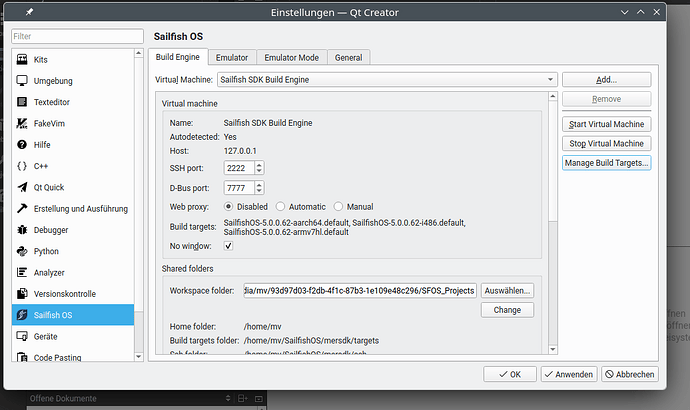Viewport: 690px width, 410px height.
Task: Open the Python settings icon
Action: click(22, 251)
